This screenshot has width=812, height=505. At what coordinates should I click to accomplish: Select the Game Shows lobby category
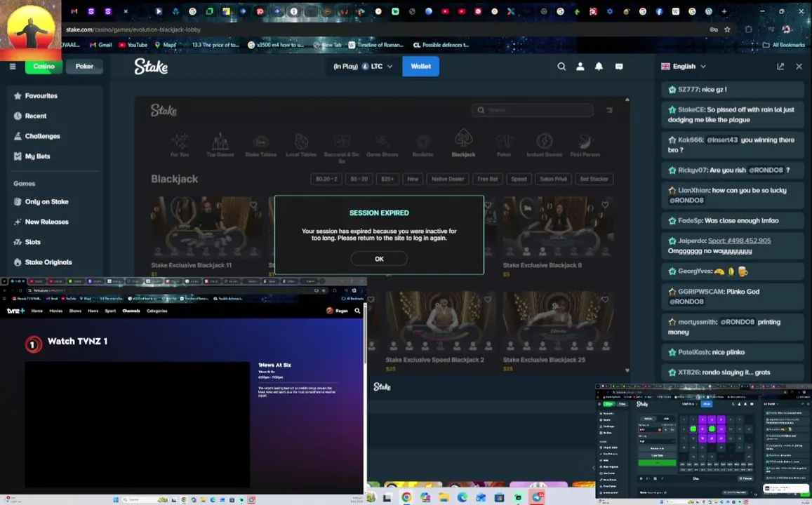(382, 145)
